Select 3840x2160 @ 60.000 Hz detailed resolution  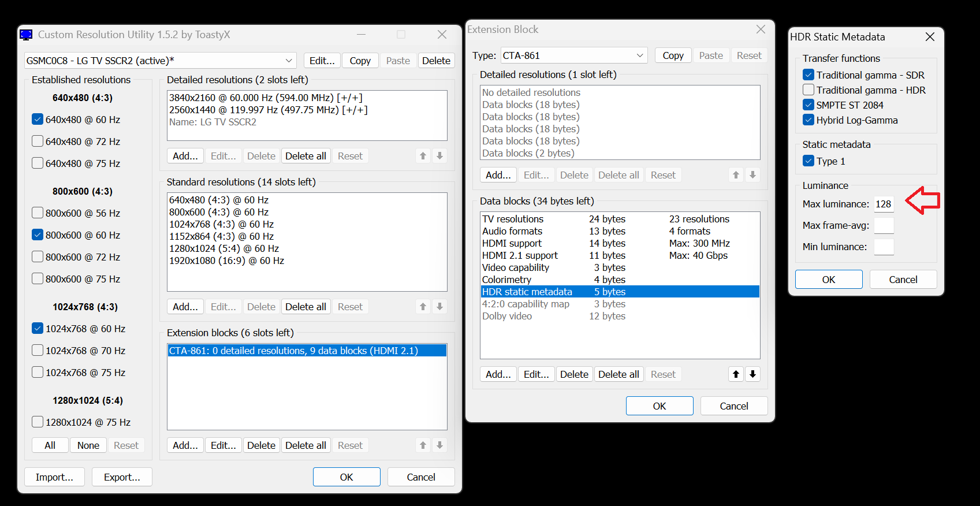pyautogui.click(x=307, y=98)
